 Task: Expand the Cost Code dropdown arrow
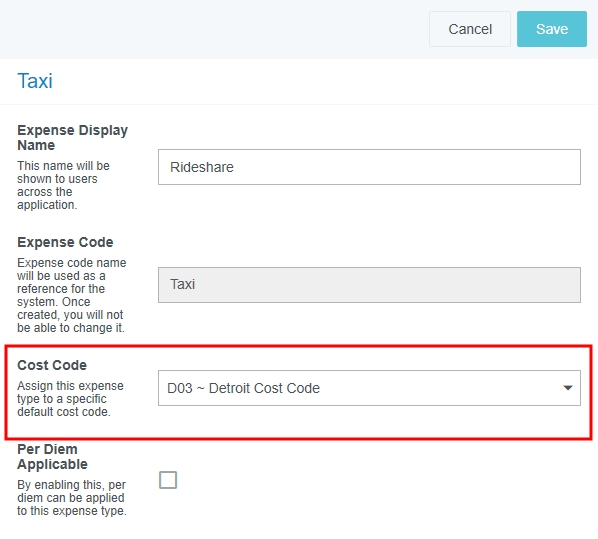tap(567, 388)
